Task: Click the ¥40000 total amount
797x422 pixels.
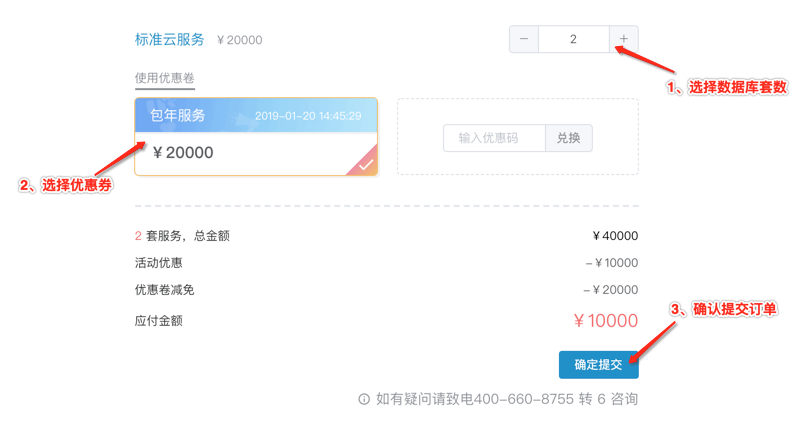Action: pyautogui.click(x=614, y=236)
